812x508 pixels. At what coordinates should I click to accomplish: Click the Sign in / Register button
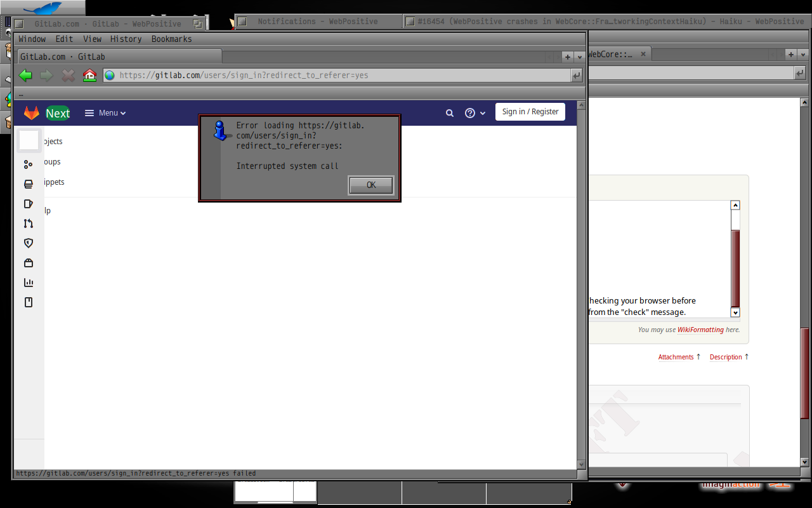point(530,112)
